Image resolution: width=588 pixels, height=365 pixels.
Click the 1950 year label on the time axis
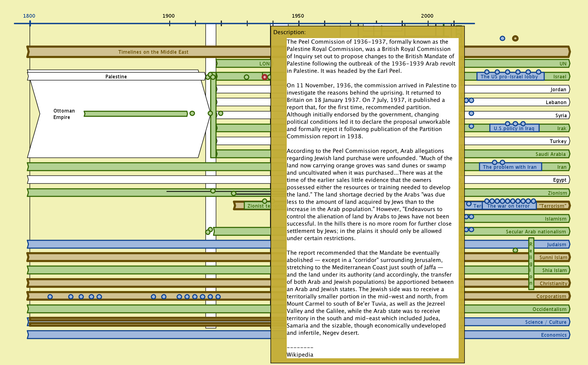(298, 16)
